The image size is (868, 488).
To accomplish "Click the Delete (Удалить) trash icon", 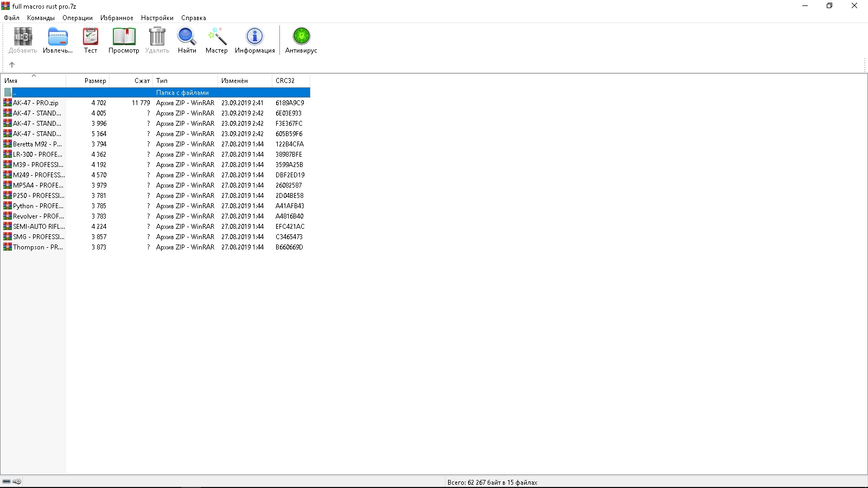I will click(x=157, y=41).
